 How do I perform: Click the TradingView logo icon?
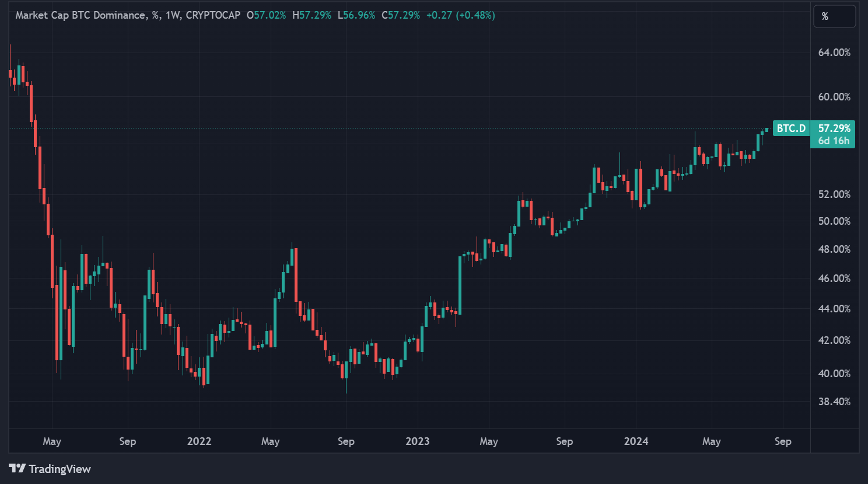tap(17, 468)
